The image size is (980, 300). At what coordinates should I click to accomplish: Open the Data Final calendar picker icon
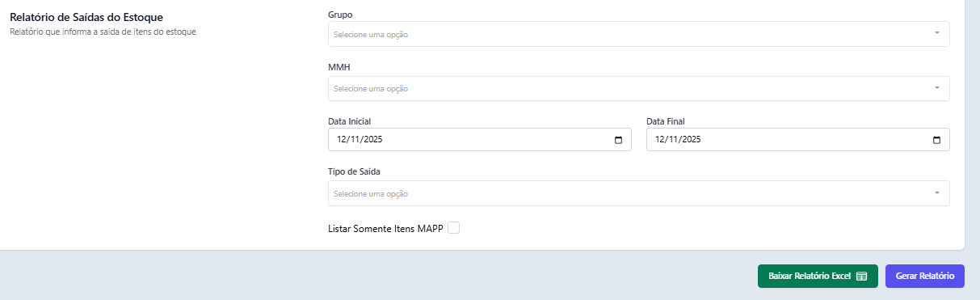(x=937, y=140)
